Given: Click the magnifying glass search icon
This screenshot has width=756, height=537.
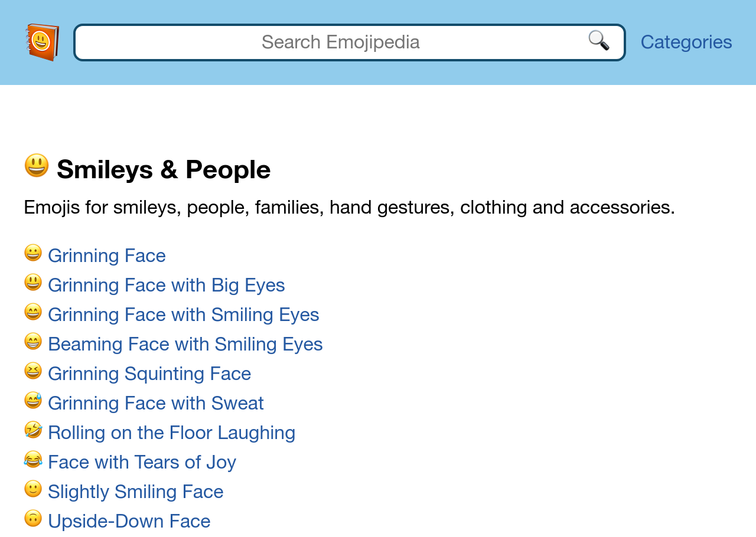Looking at the screenshot, I should point(598,40).
